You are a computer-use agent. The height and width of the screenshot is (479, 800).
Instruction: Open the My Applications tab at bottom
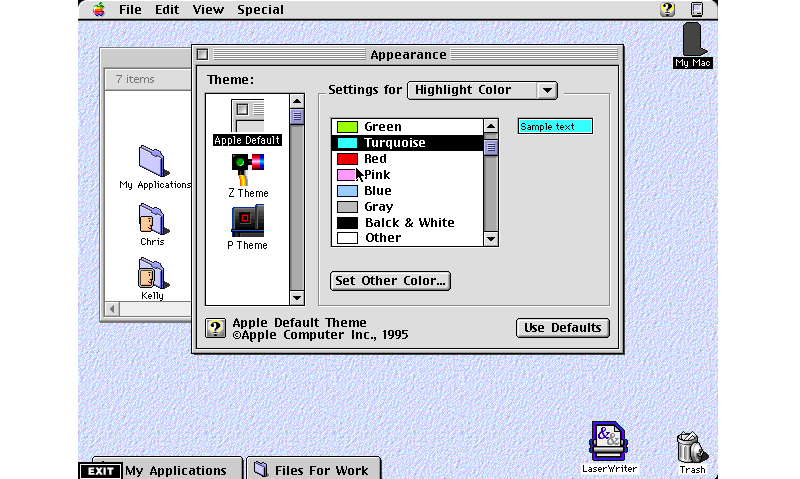tap(176, 470)
